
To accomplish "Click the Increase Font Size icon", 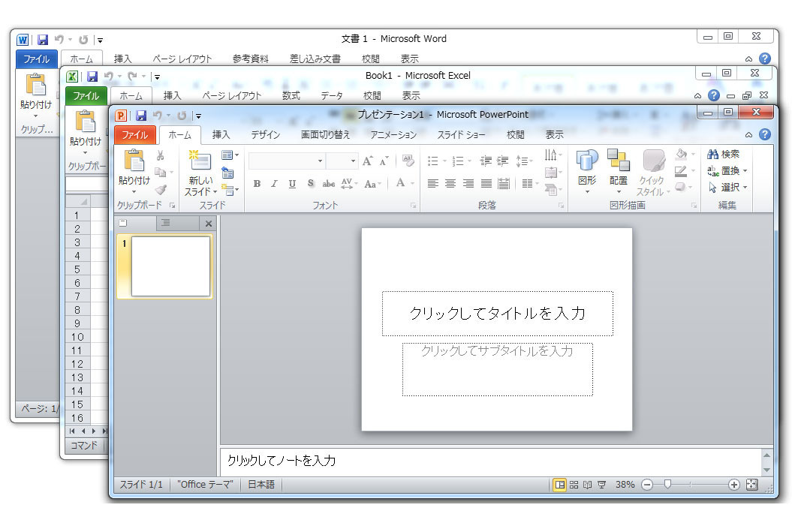I will pos(368,161).
